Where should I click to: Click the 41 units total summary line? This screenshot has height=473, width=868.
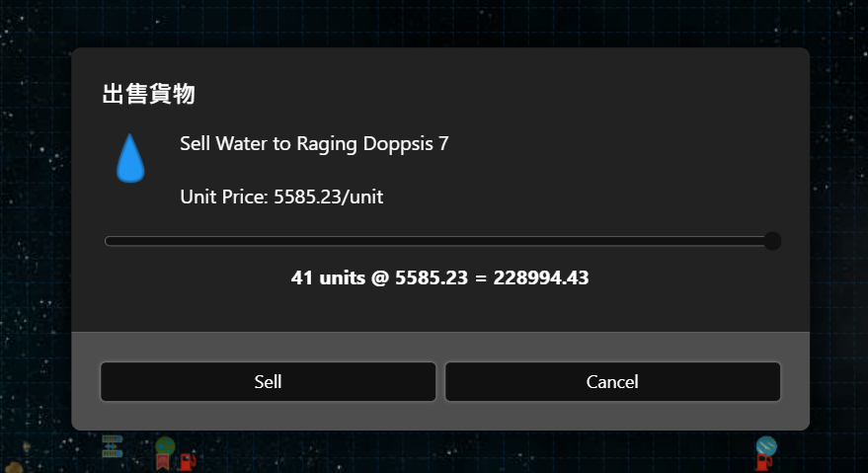point(440,277)
